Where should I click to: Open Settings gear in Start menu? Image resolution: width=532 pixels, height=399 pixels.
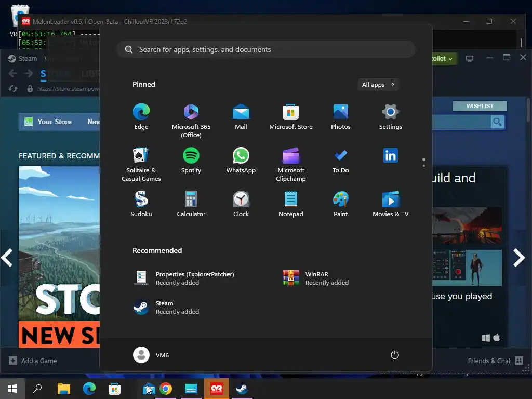(391, 117)
